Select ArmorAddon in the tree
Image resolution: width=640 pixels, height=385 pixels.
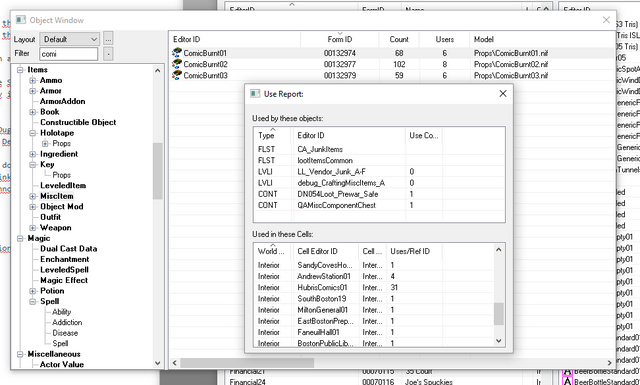pos(62,101)
